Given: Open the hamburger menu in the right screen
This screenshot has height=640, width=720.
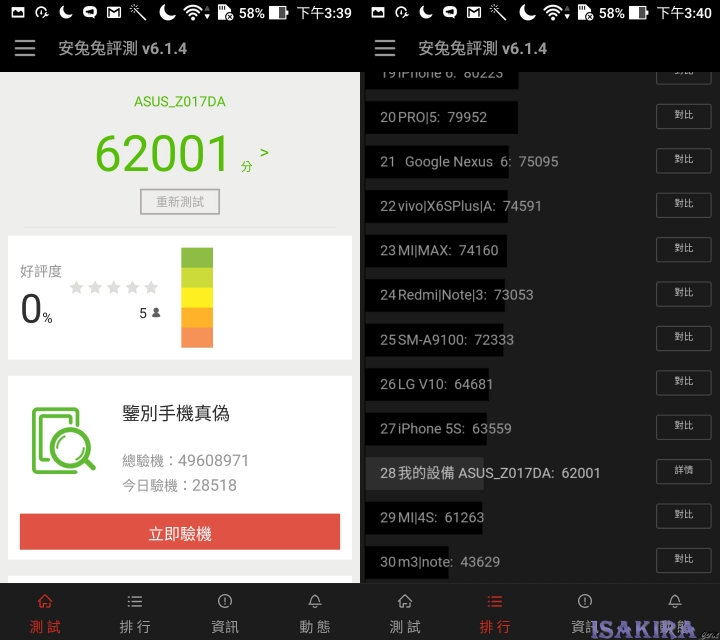Looking at the screenshot, I should pos(385,48).
